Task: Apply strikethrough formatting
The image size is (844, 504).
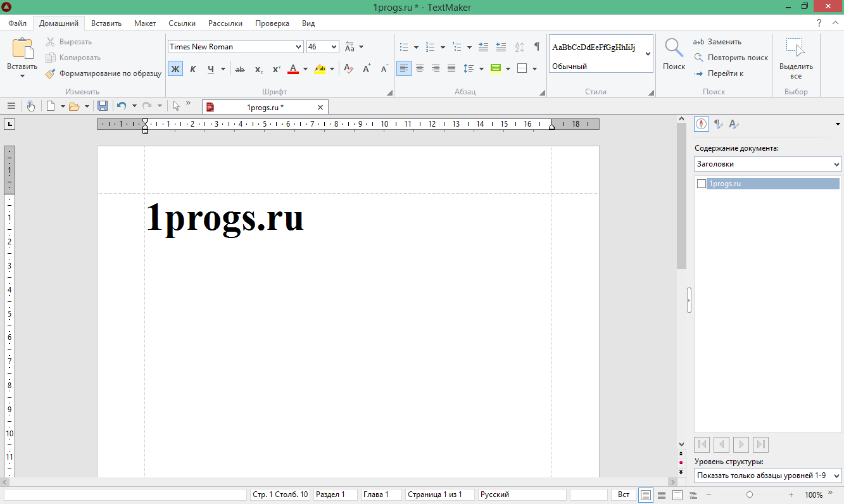Action: [x=240, y=68]
